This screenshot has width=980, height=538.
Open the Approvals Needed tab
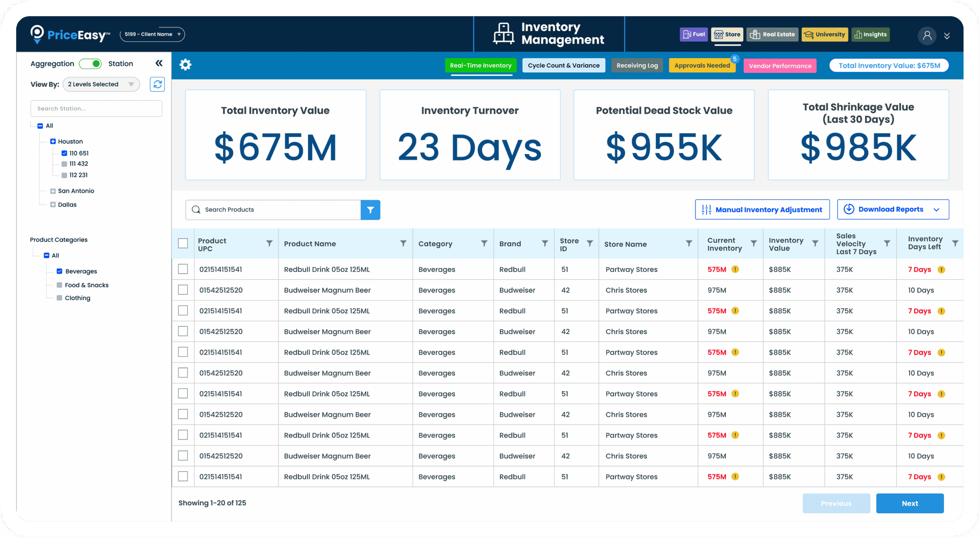[x=702, y=65]
